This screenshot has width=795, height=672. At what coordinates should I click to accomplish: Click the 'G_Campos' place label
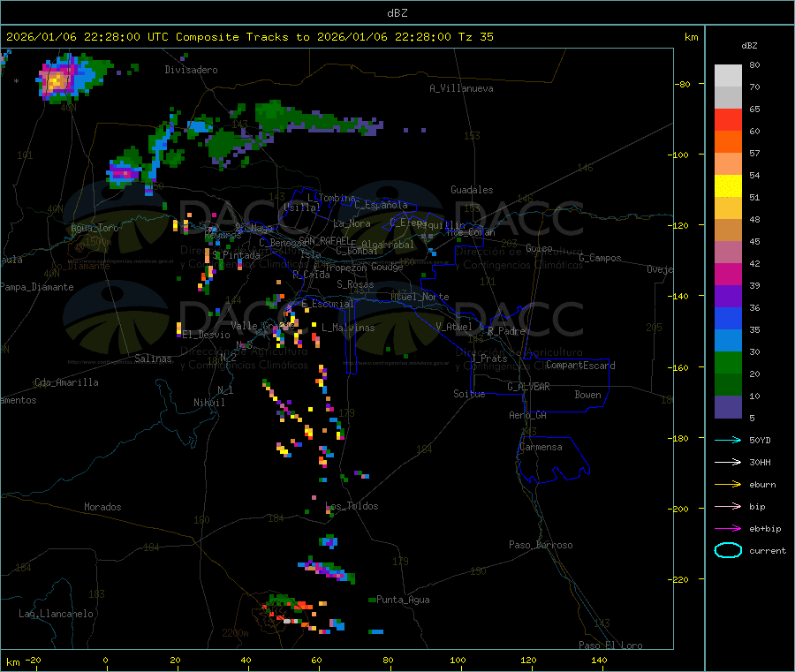point(600,258)
